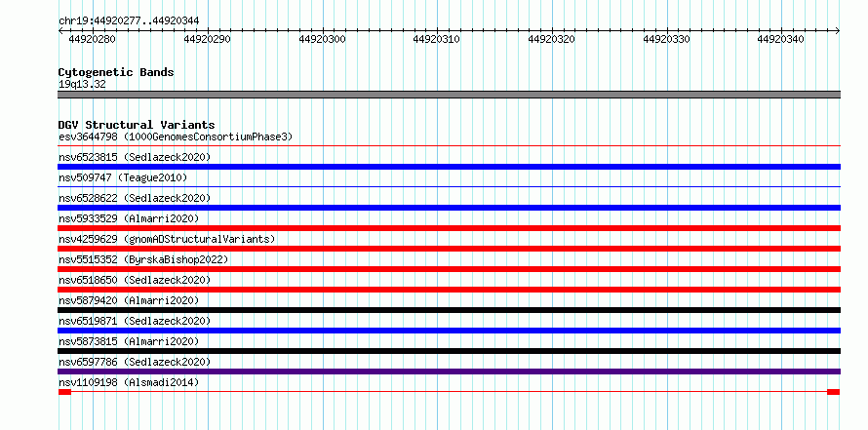
Task: Open nsv509747 (Teague2010) label
Action: click(123, 177)
